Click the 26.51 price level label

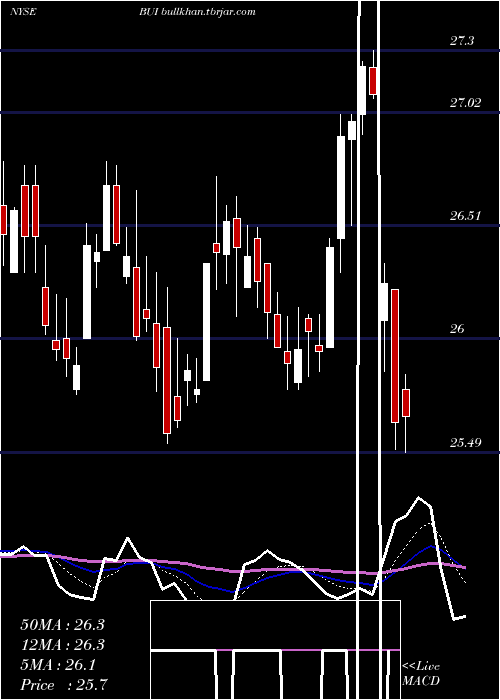pos(465,216)
